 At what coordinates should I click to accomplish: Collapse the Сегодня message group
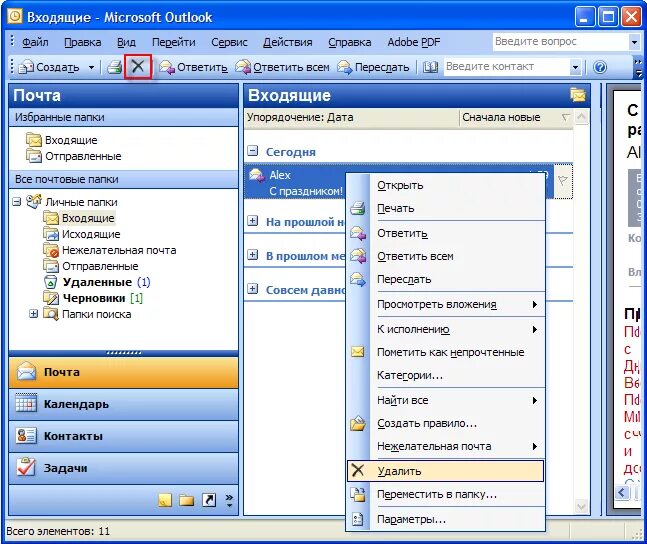253,151
